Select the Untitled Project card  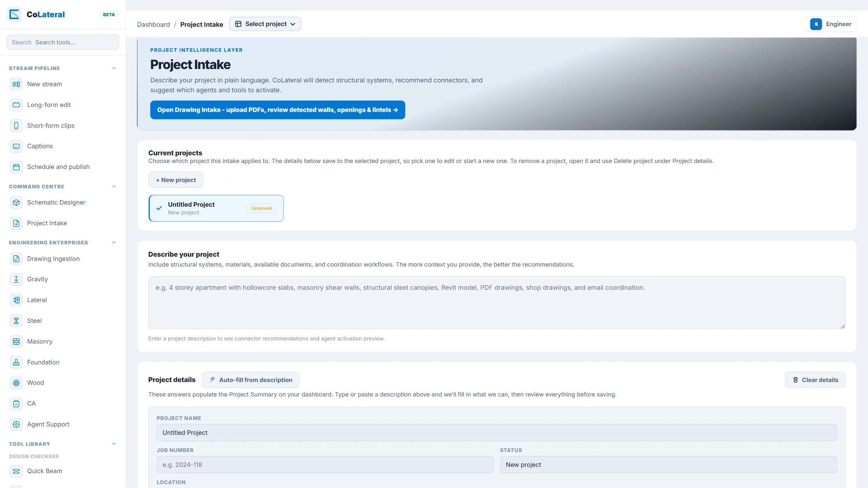(216, 208)
